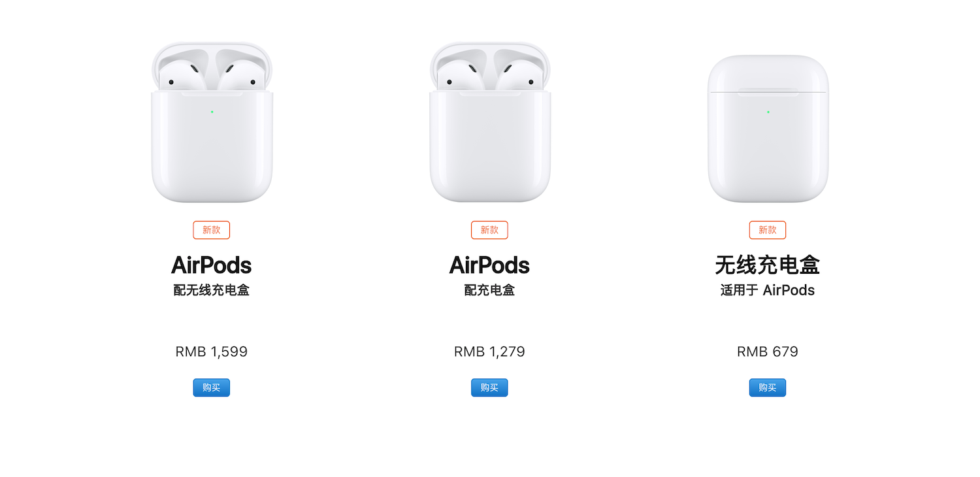Buy the RMB 1,599 AirPods

[212, 387]
